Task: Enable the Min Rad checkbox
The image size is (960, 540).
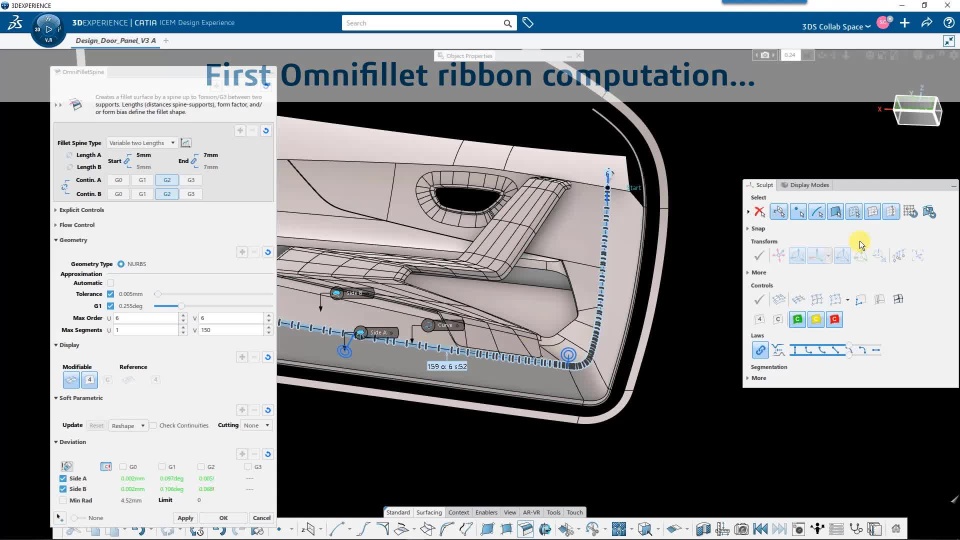Action: 63,500
